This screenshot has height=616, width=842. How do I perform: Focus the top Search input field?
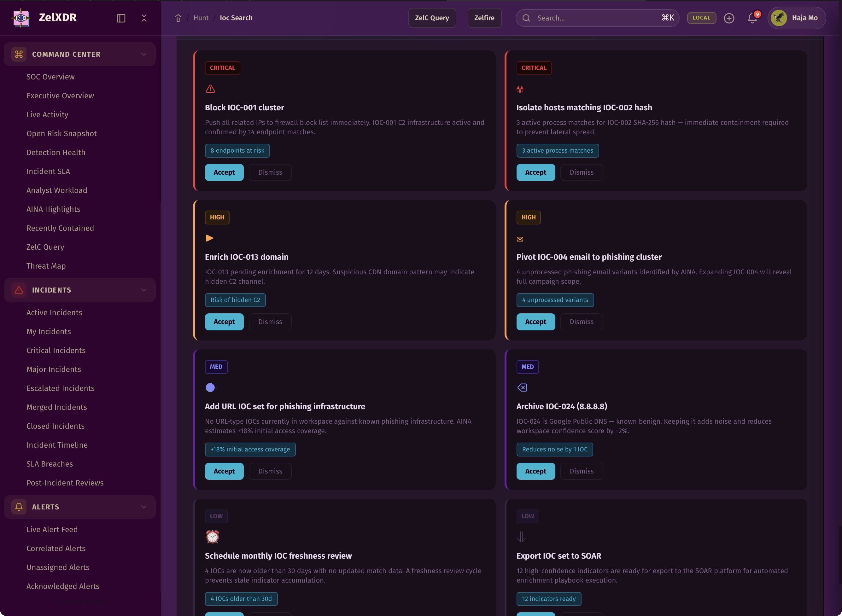click(597, 18)
